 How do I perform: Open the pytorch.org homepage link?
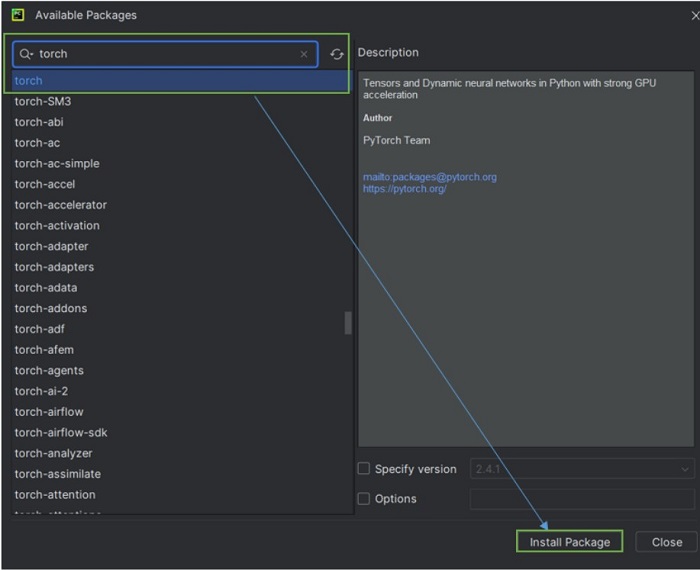pos(404,189)
